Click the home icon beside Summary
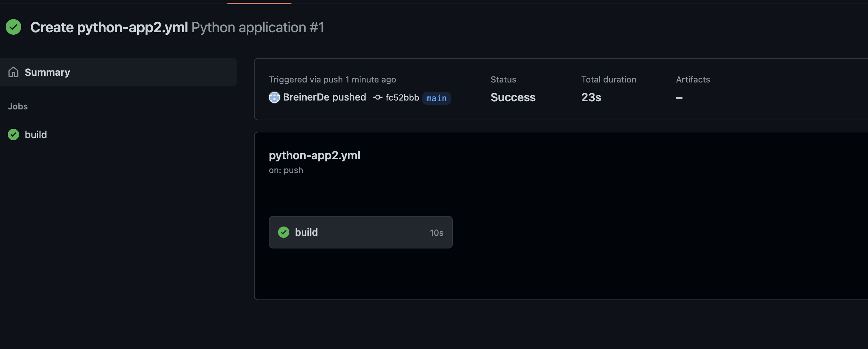Image resolution: width=868 pixels, height=349 pixels. pyautogui.click(x=13, y=72)
